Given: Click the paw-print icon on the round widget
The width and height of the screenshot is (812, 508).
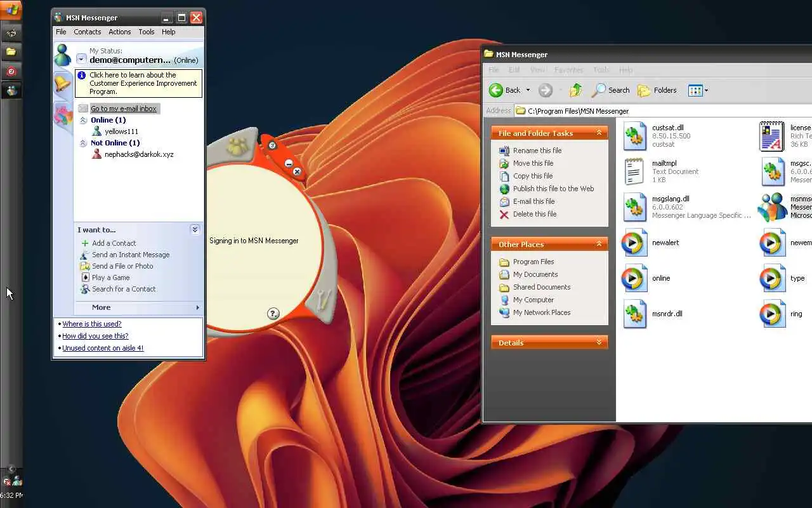Looking at the screenshot, I should click(237, 147).
